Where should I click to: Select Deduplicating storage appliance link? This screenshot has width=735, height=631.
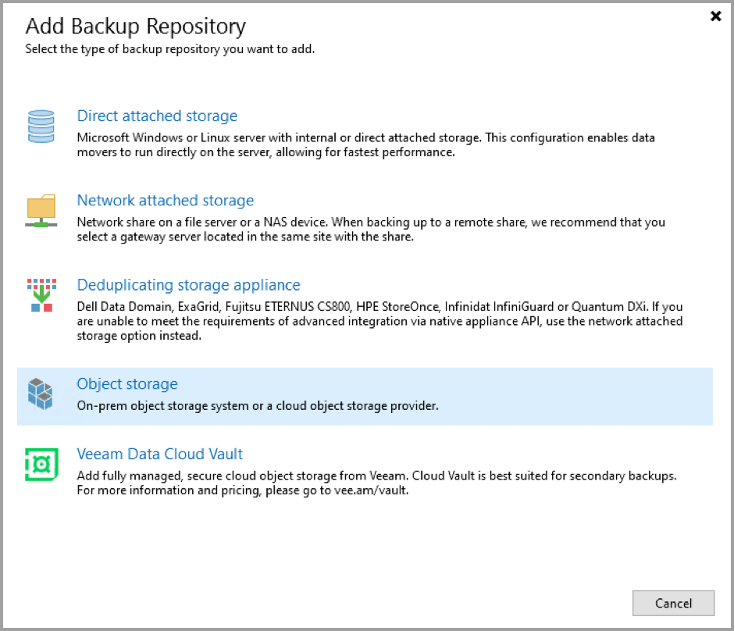tap(188, 285)
